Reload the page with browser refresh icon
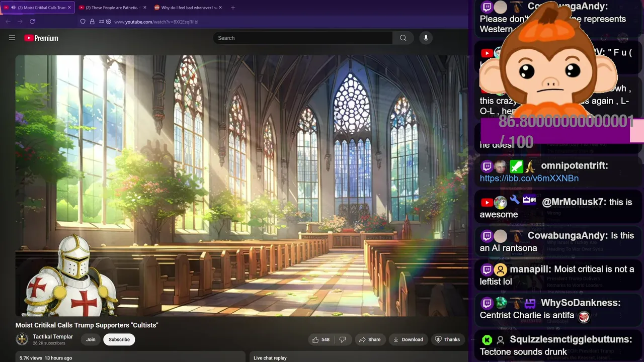The height and width of the screenshot is (362, 644). tap(32, 22)
